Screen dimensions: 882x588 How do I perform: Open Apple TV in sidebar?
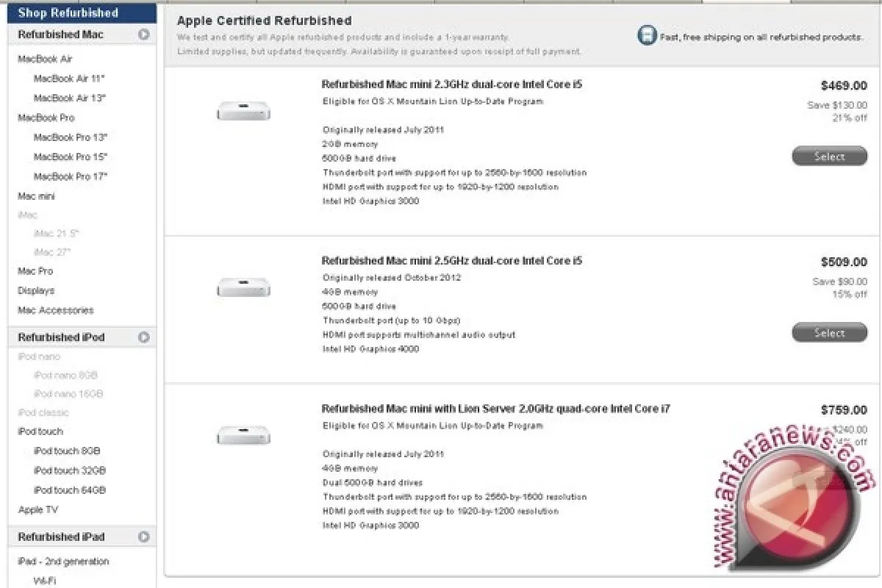pyautogui.click(x=37, y=510)
